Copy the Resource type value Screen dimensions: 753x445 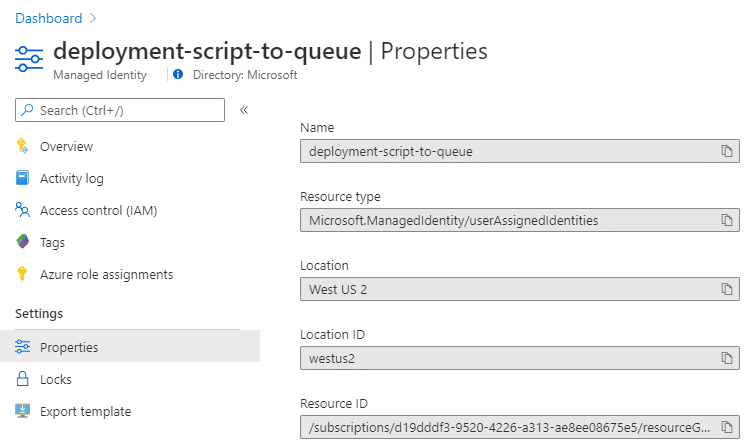[x=727, y=220]
